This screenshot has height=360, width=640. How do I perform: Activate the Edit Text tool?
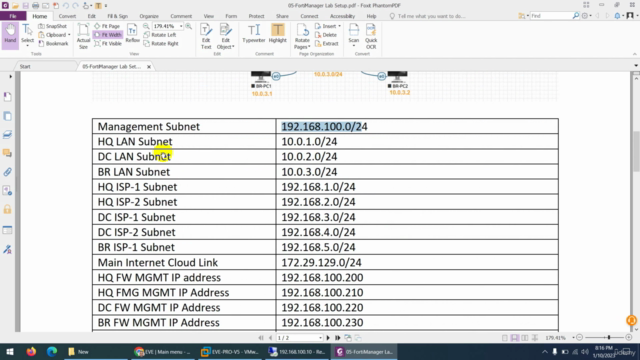click(x=206, y=36)
